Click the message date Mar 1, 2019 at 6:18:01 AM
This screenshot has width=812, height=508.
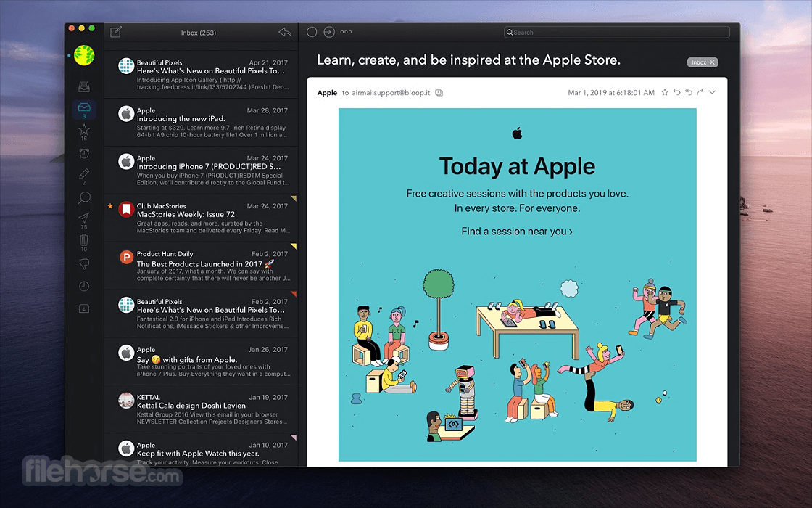click(611, 93)
